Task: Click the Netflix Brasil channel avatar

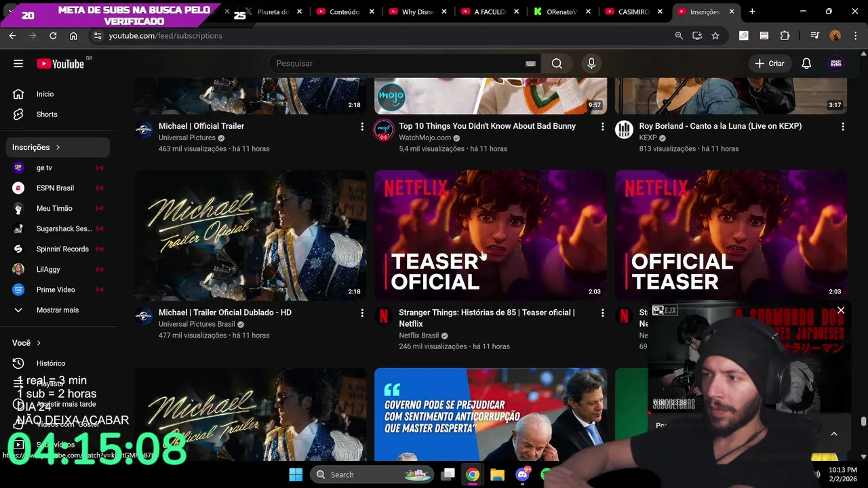Action: click(384, 316)
